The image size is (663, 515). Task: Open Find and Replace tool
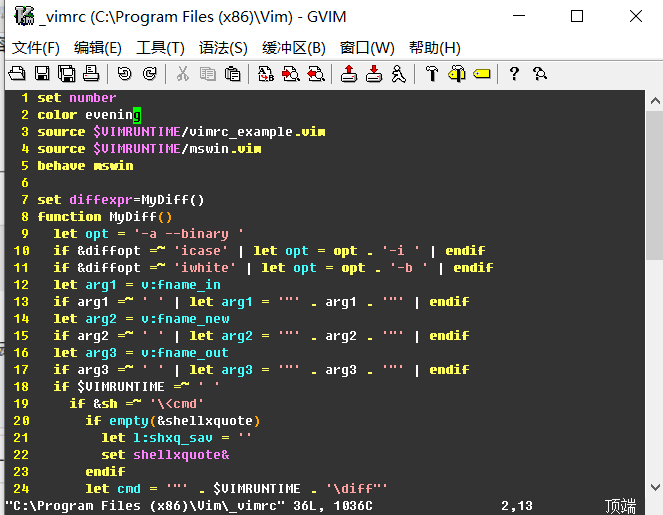266,74
